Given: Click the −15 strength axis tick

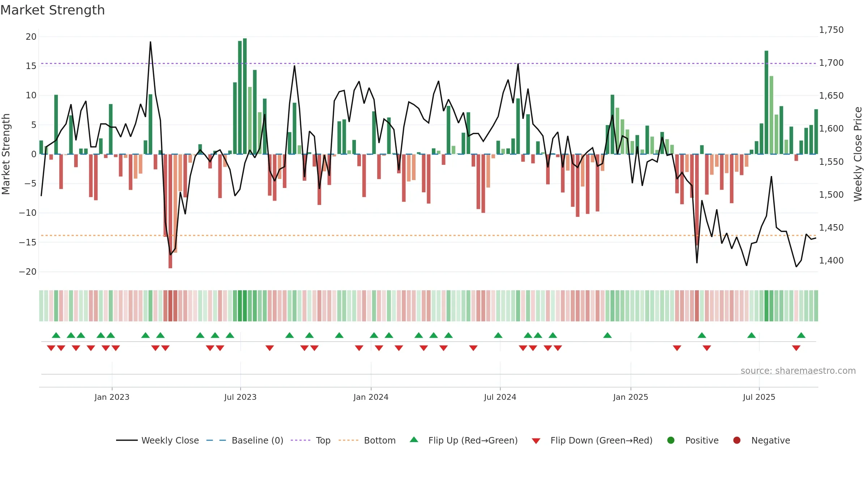Looking at the screenshot, I should (x=28, y=243).
